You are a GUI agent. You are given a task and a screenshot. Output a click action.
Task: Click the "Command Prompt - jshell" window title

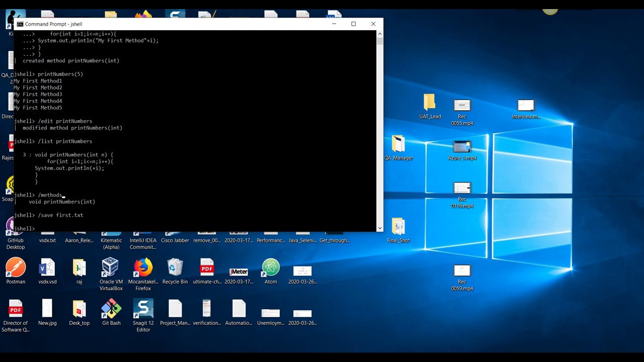pyautogui.click(x=53, y=24)
